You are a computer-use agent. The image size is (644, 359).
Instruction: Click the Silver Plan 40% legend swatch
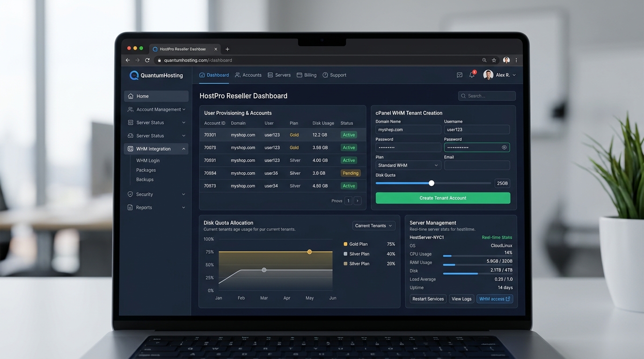click(345, 254)
